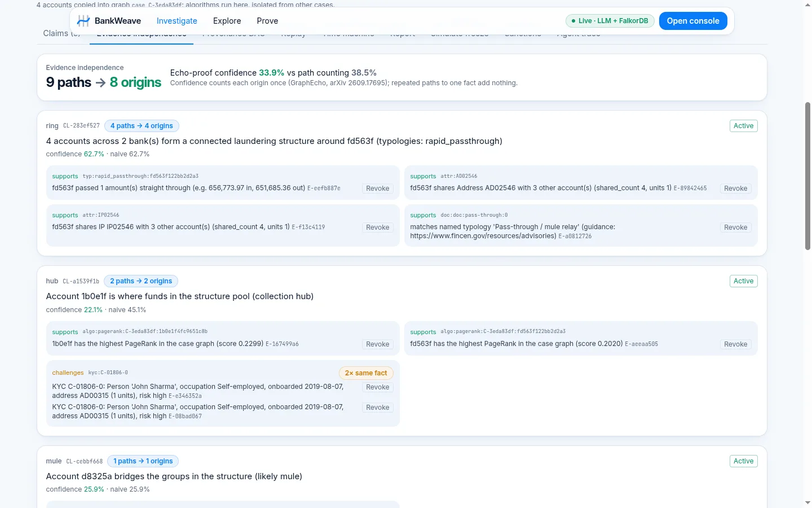Click the hub claim confidence 22.1%
This screenshot has height=508, width=812.
click(93, 310)
